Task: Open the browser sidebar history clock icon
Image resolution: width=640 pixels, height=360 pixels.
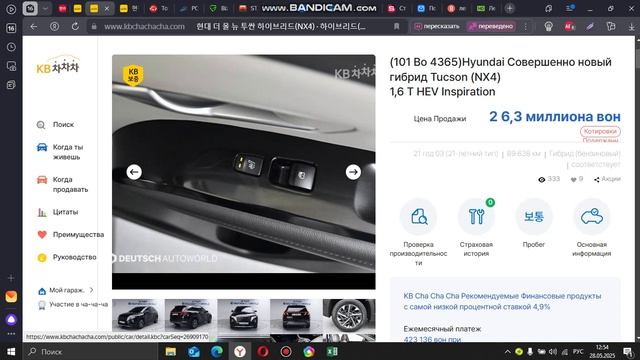Action: click(11, 47)
